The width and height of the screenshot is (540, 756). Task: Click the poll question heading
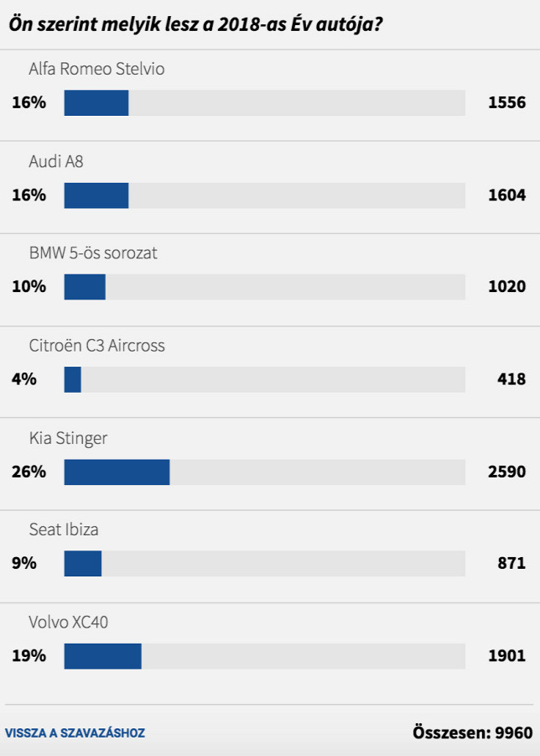click(x=195, y=23)
